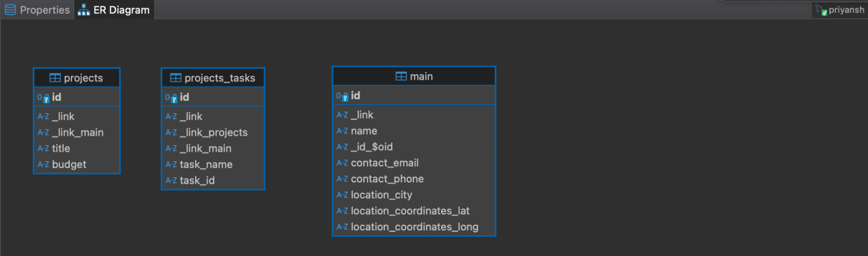Select _link_projects column in projects_tasks
This screenshot has width=868, height=256.
tap(214, 133)
